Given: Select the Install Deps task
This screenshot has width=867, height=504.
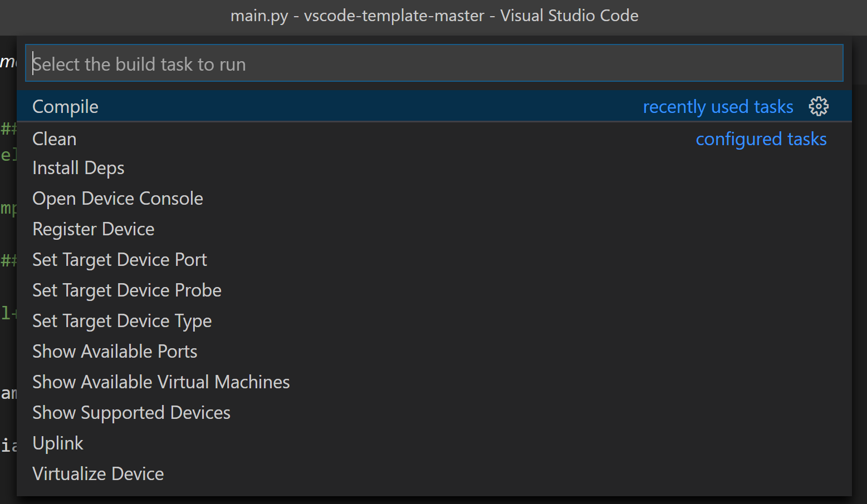Looking at the screenshot, I should (434, 168).
